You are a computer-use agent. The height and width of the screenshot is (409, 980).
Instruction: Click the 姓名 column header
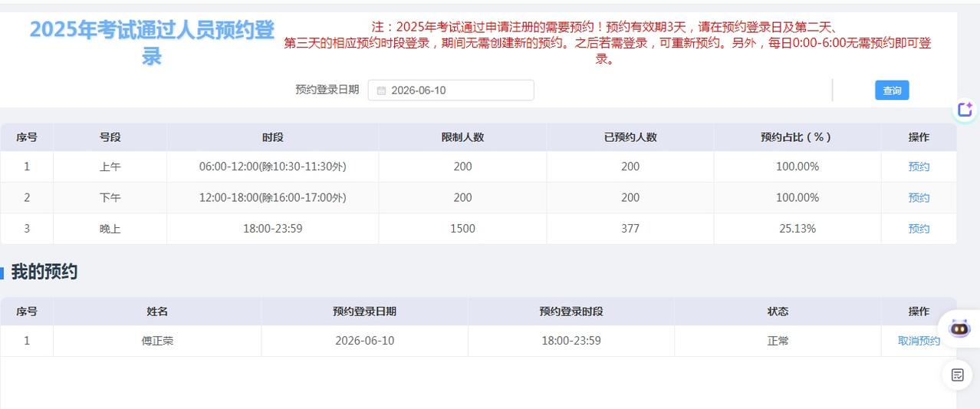tap(157, 312)
